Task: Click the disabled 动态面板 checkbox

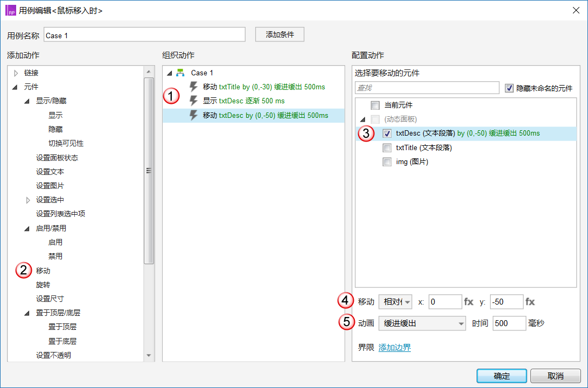Action: (375, 119)
